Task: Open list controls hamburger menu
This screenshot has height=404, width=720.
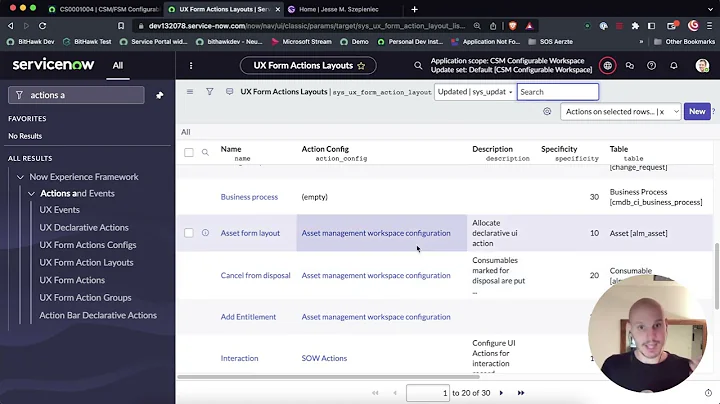Action: coord(190,92)
